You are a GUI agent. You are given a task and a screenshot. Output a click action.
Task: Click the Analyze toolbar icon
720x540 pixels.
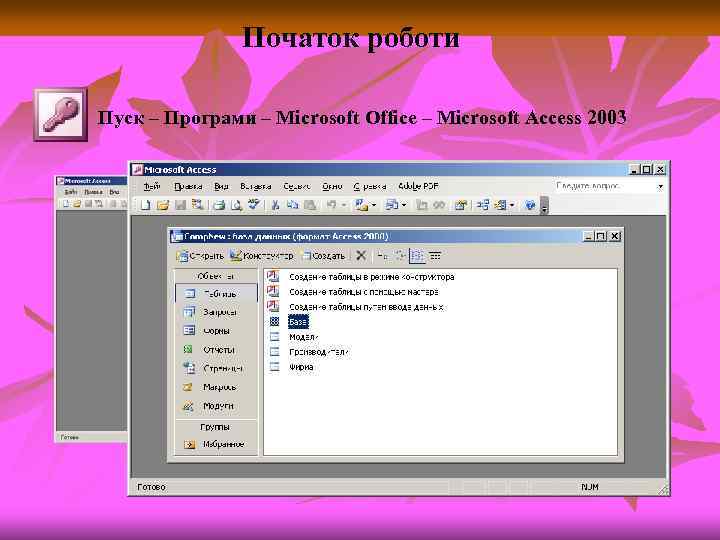[392, 205]
